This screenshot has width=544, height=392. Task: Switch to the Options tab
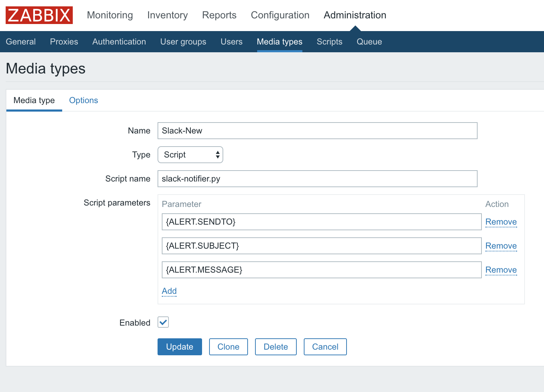[x=83, y=100]
